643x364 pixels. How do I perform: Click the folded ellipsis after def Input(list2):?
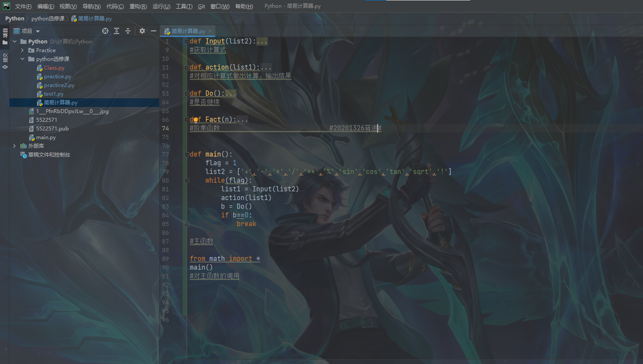pos(262,41)
